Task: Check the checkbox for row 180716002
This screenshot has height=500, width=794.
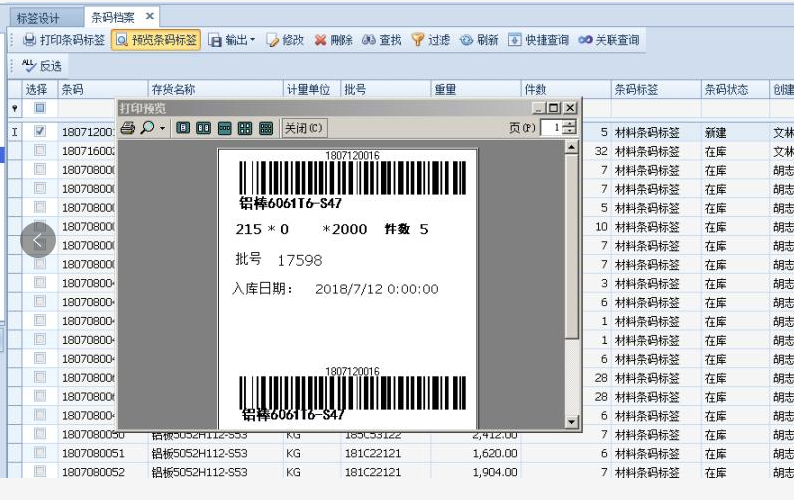Action: pyautogui.click(x=39, y=150)
